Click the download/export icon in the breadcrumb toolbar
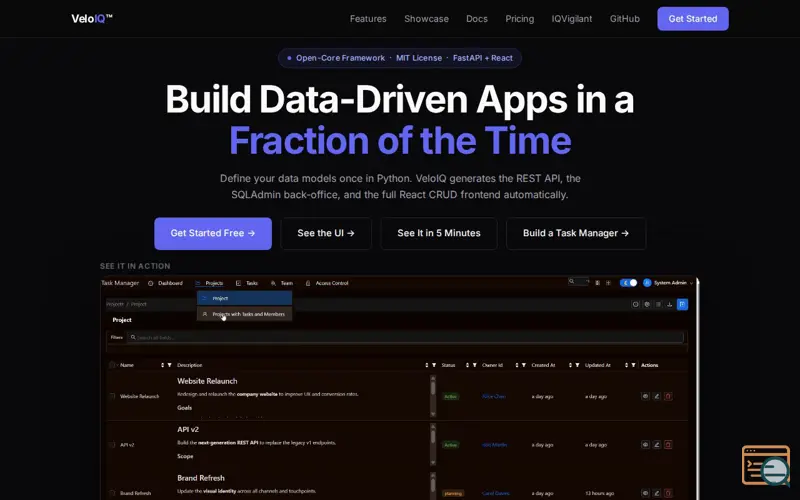This screenshot has width=800, height=500. coord(669,304)
